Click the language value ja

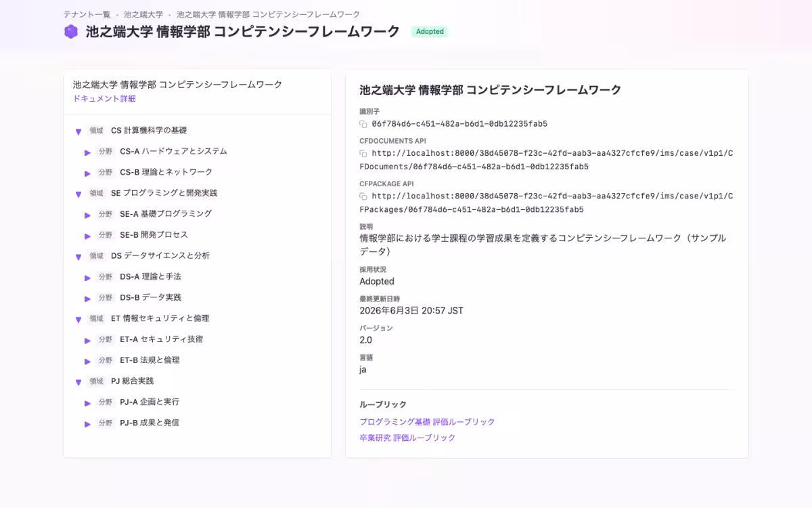click(363, 370)
